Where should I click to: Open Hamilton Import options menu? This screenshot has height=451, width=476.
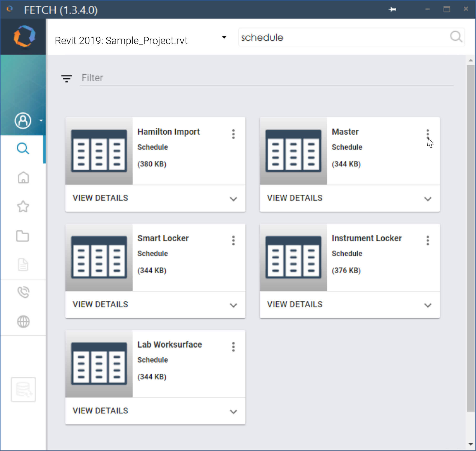point(233,134)
